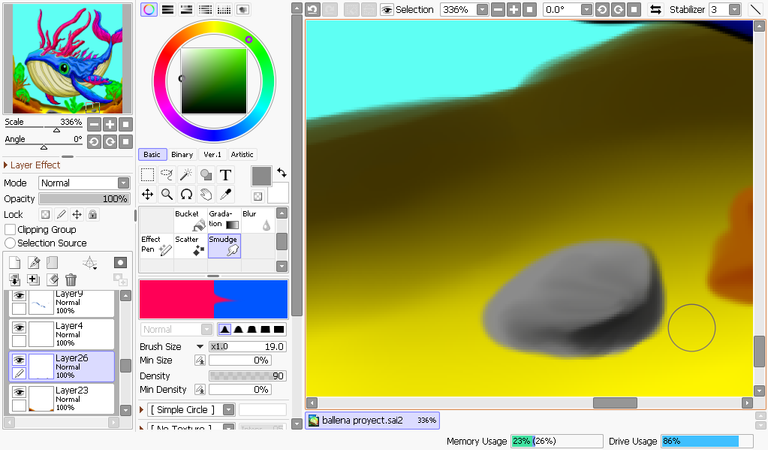768x450 pixels.
Task: Choose the Gradation tool
Action: (224, 220)
